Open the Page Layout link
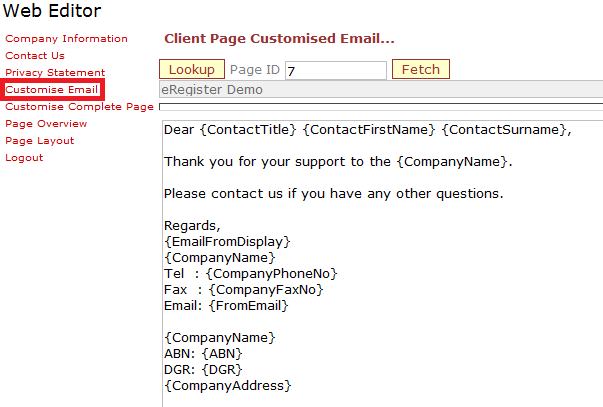Image resolution: width=603 pixels, height=407 pixels. 39,141
